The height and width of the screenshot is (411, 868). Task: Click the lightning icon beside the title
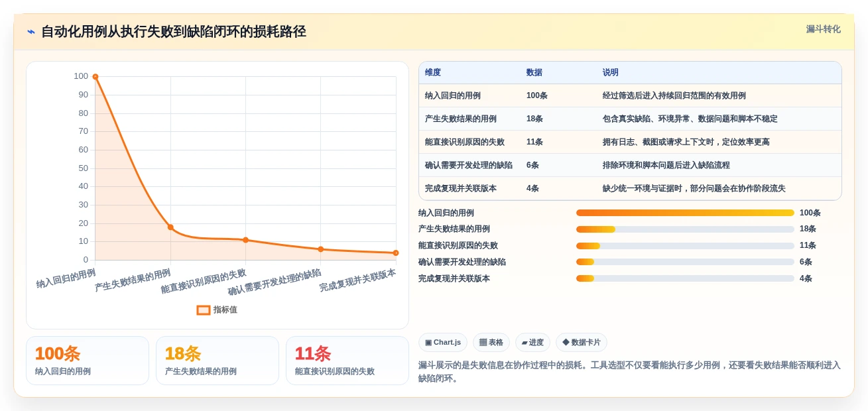click(x=31, y=32)
